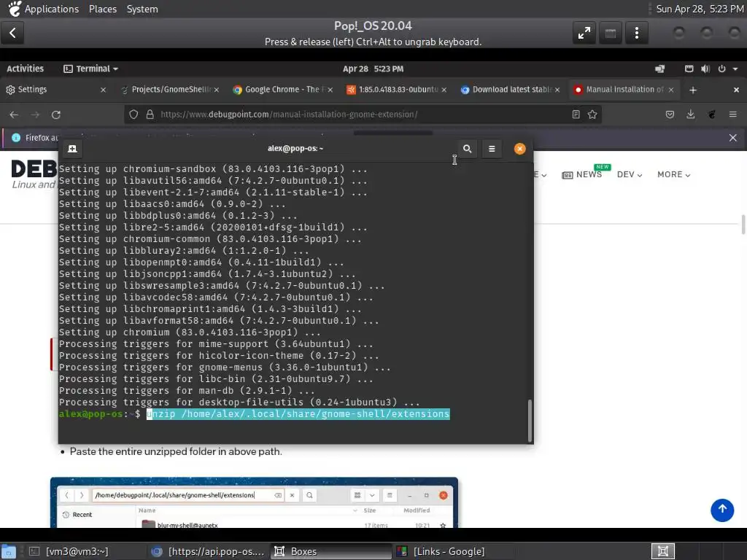Open the guest volume speaker icon
This screenshot has height=560, width=747.
click(705, 69)
